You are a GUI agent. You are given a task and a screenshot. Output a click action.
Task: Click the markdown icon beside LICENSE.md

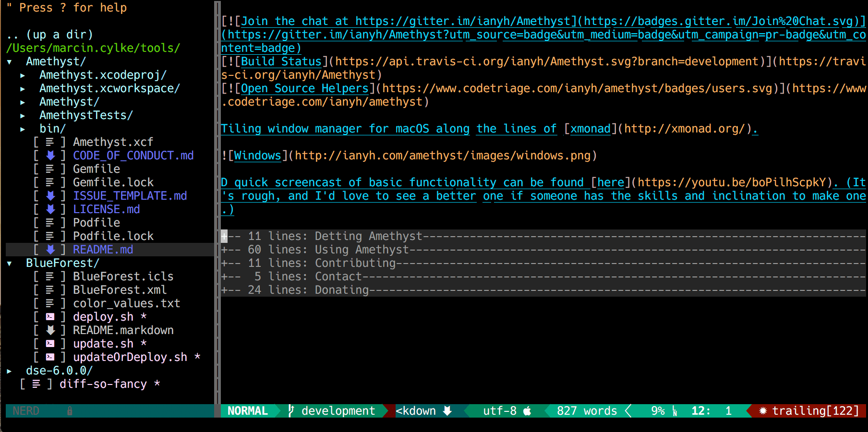point(50,209)
